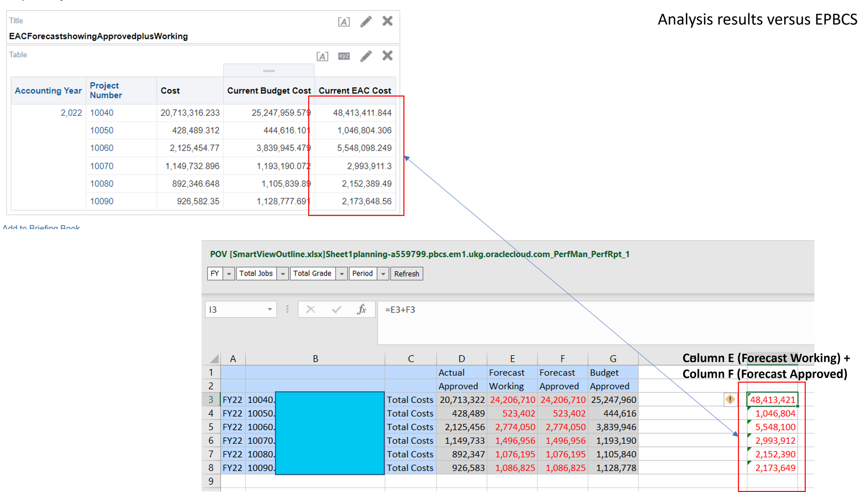Image resolution: width=868 pixels, height=492 pixels.
Task: Click the confirm checkmark icon in the formula bar
Action: 336,309
